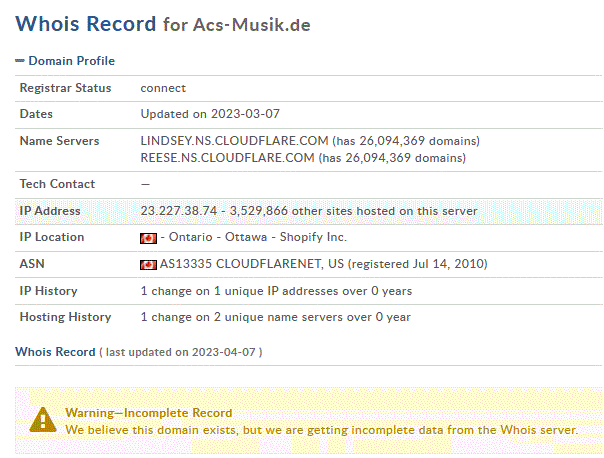
Task: Select the Tech Contact row label
Action: tap(57, 184)
